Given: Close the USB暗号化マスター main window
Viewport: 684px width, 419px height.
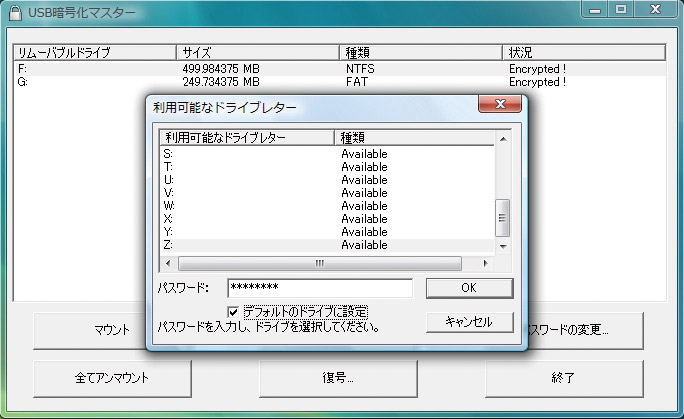Looking at the screenshot, I should point(656,10).
